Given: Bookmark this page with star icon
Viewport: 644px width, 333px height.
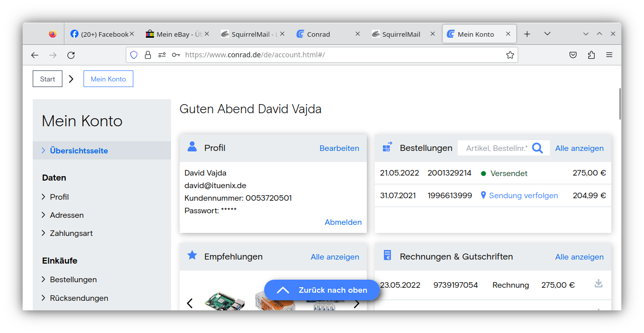Looking at the screenshot, I should tap(510, 55).
